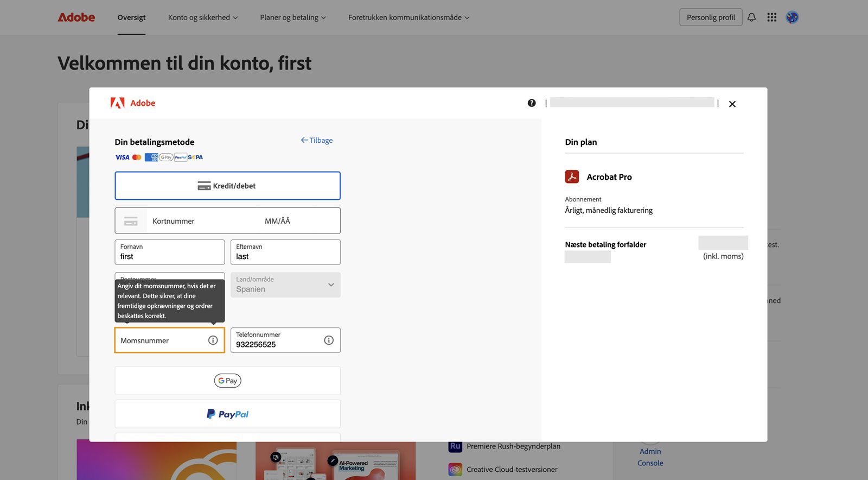Click Næste betaling forfalder label
868x480 pixels.
coord(605,245)
